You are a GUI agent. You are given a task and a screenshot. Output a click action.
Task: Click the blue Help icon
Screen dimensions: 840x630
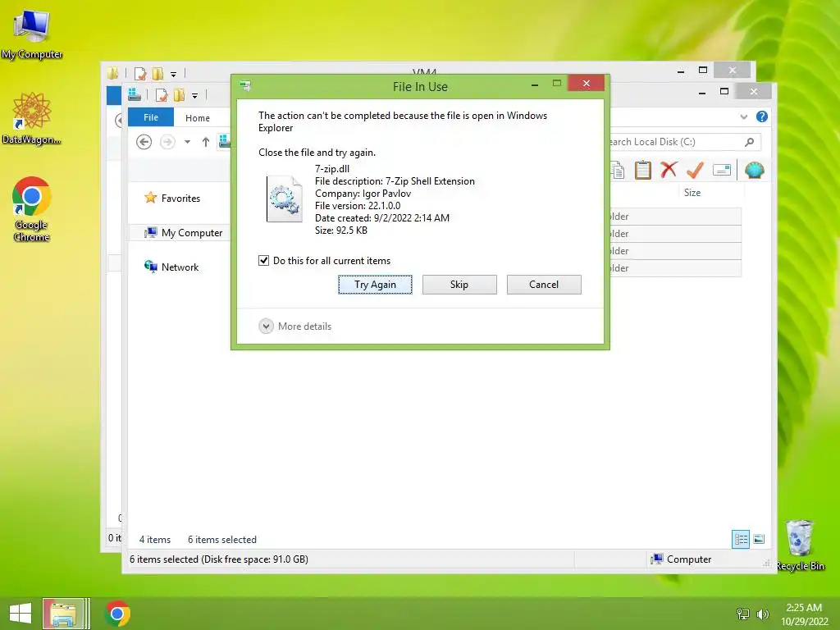pyautogui.click(x=762, y=116)
